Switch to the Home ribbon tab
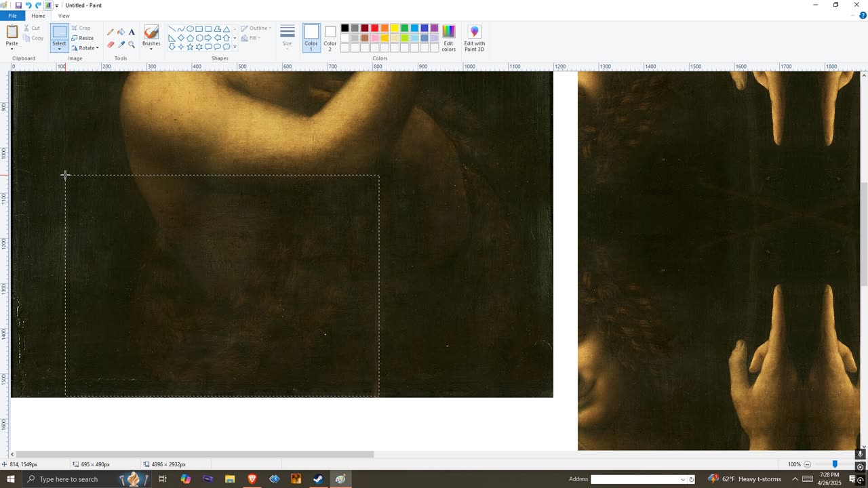 tap(39, 16)
